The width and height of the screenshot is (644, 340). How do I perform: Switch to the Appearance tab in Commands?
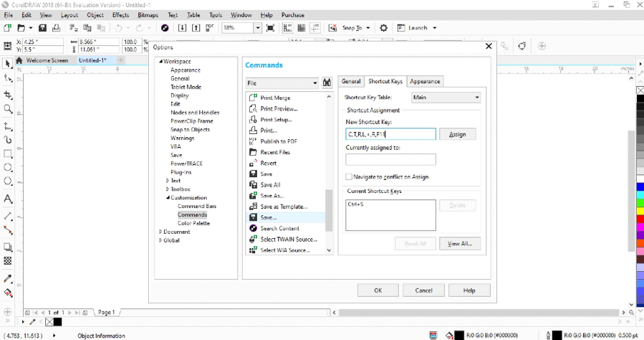tap(425, 81)
